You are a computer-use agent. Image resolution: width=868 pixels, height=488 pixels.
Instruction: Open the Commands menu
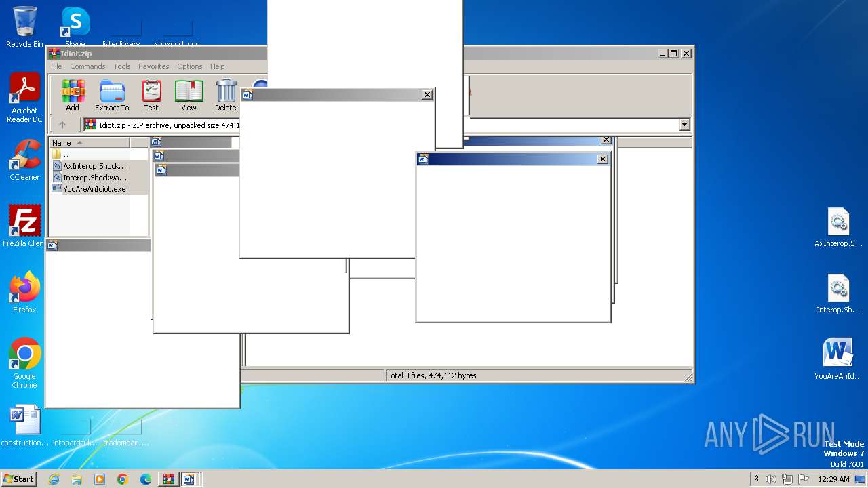87,66
